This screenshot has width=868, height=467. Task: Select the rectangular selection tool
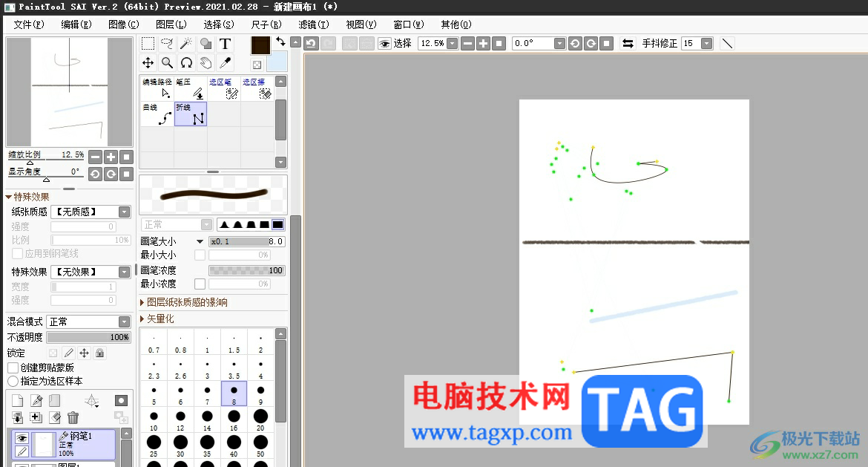(148, 44)
